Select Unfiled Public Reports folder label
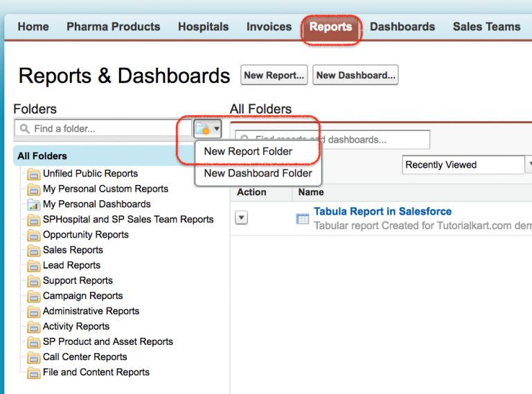The width and height of the screenshot is (532, 394). click(90, 174)
